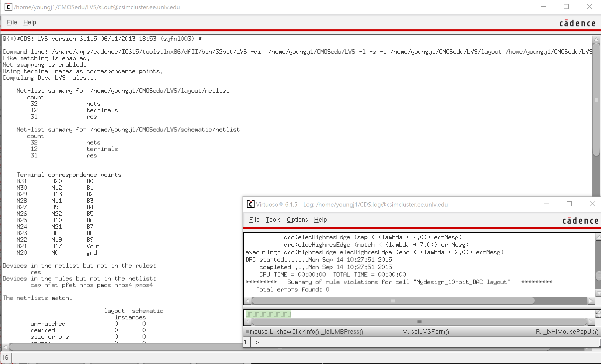Close the si.out LVS output window
Viewport: 601px width, 364px height.
tap(589, 7)
